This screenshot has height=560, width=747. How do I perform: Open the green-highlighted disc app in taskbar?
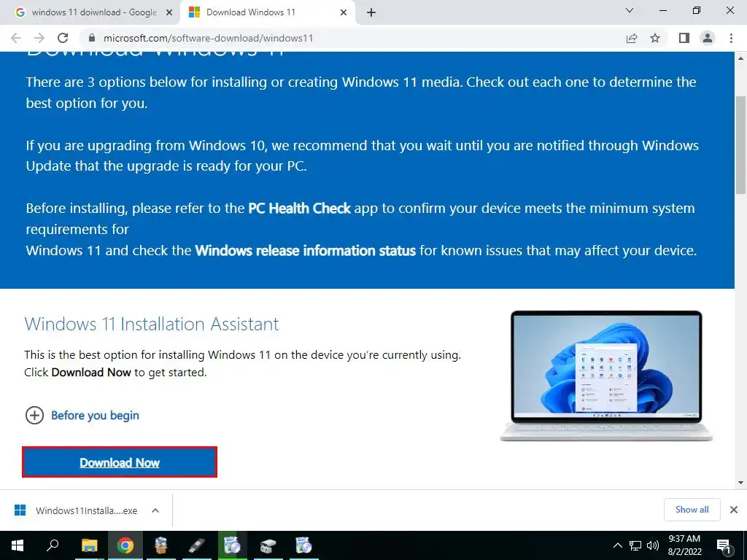[x=233, y=545]
